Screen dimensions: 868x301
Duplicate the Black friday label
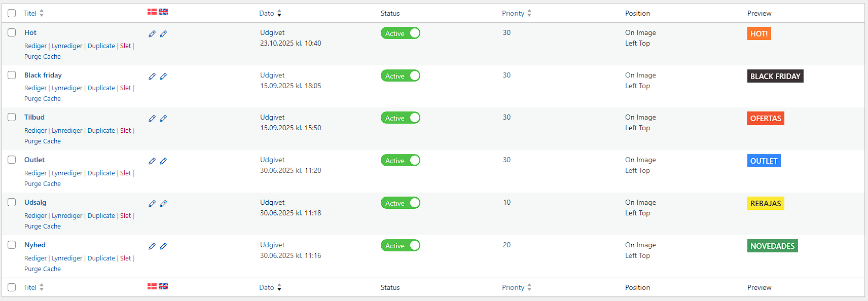click(101, 88)
